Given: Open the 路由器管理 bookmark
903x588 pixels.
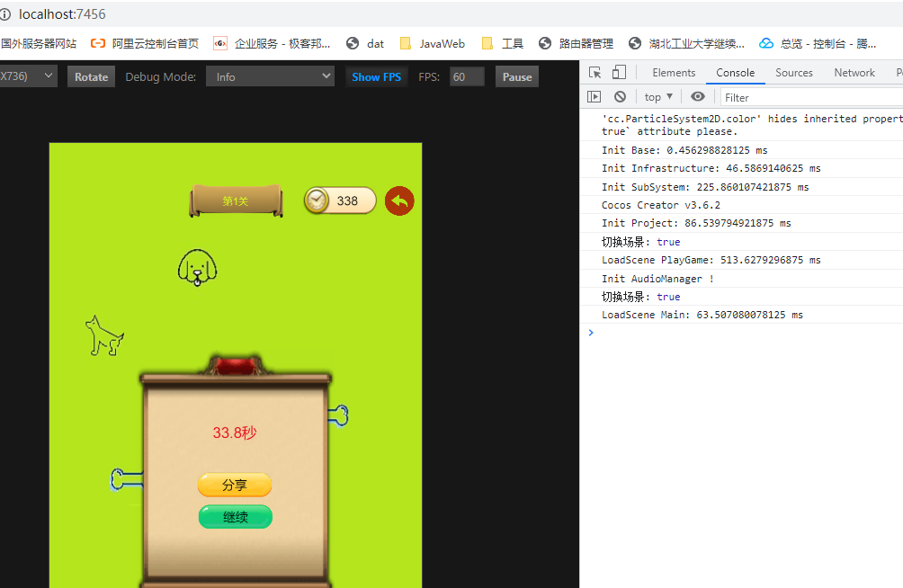Looking at the screenshot, I should [x=576, y=44].
